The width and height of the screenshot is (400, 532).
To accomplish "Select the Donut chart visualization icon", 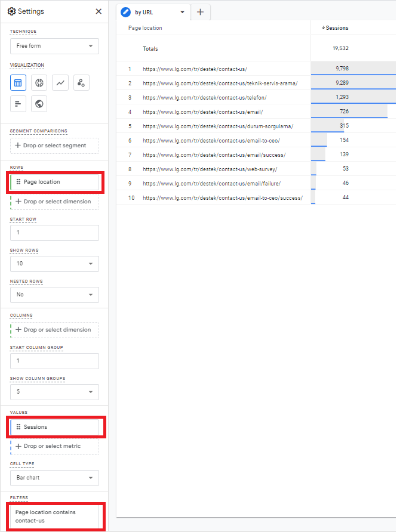I will pos(39,83).
